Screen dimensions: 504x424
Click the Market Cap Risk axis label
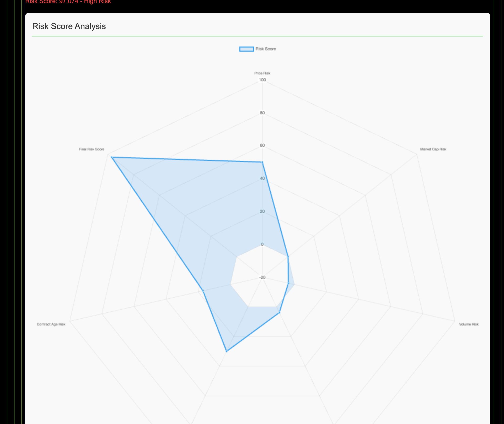(433, 149)
